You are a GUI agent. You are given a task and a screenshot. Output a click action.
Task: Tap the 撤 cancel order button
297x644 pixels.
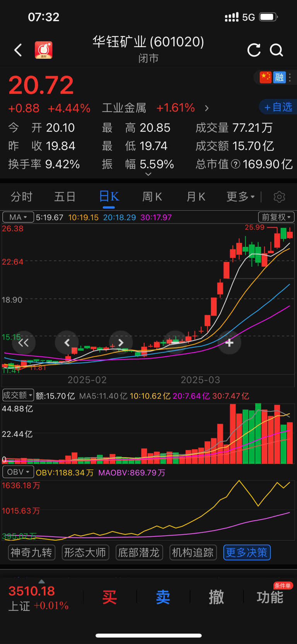[217, 597]
